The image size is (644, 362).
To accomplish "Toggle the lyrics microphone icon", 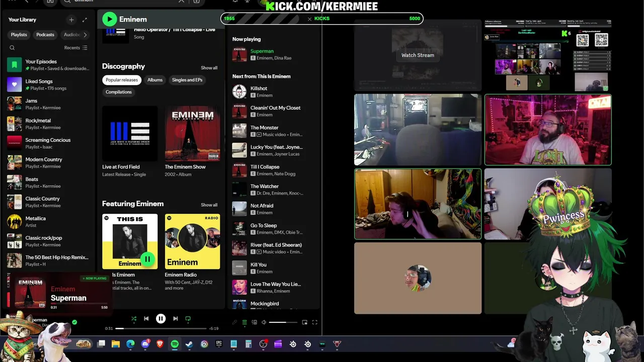I will [234, 322].
